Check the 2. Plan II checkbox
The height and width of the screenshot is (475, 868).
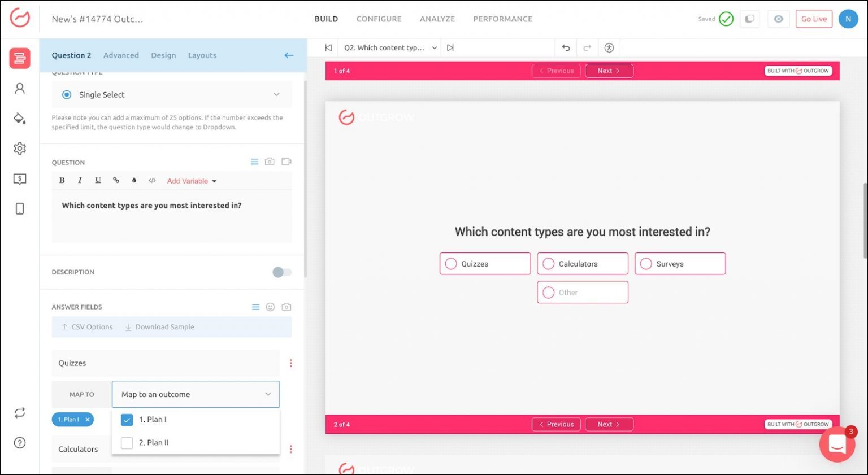(x=127, y=443)
